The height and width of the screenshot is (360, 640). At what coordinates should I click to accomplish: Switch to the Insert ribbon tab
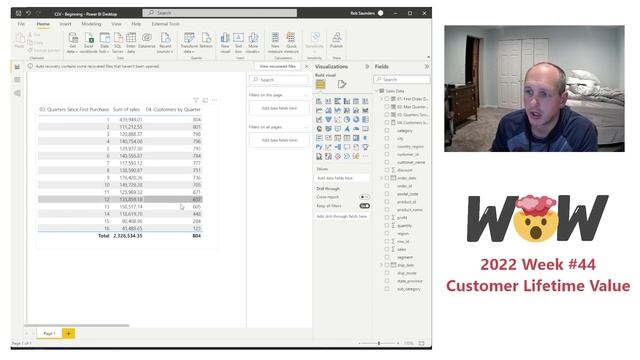pyautogui.click(x=65, y=24)
